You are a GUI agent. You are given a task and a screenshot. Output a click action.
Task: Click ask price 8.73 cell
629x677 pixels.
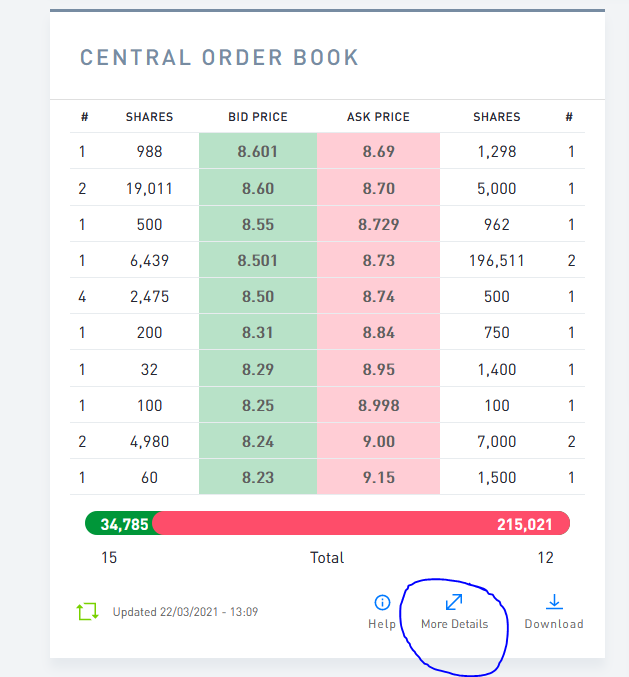coord(378,261)
